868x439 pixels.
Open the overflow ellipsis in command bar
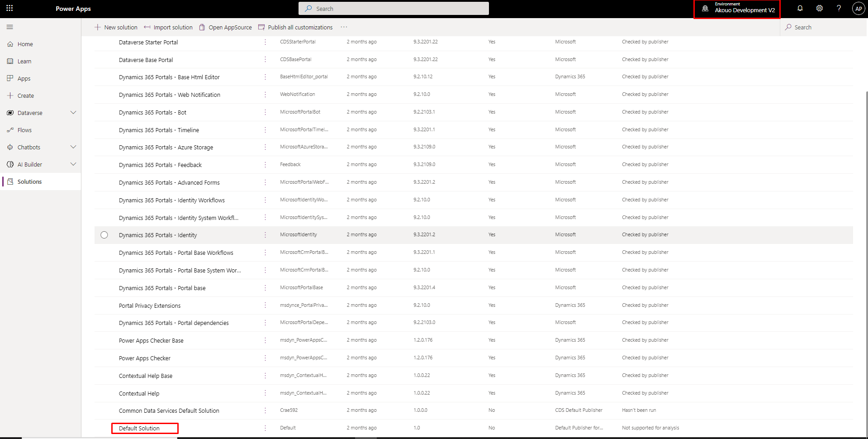[344, 27]
